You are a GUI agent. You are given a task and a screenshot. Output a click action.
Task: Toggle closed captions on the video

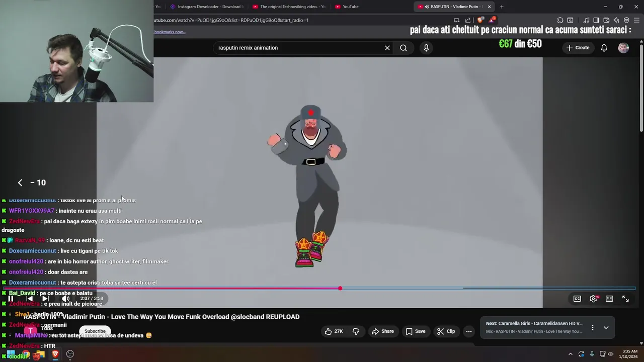(577, 299)
